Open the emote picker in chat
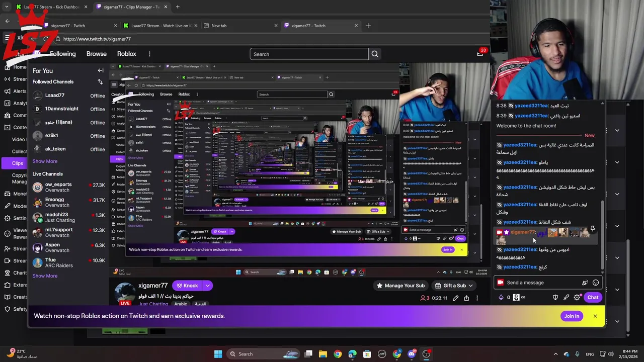 point(596,283)
